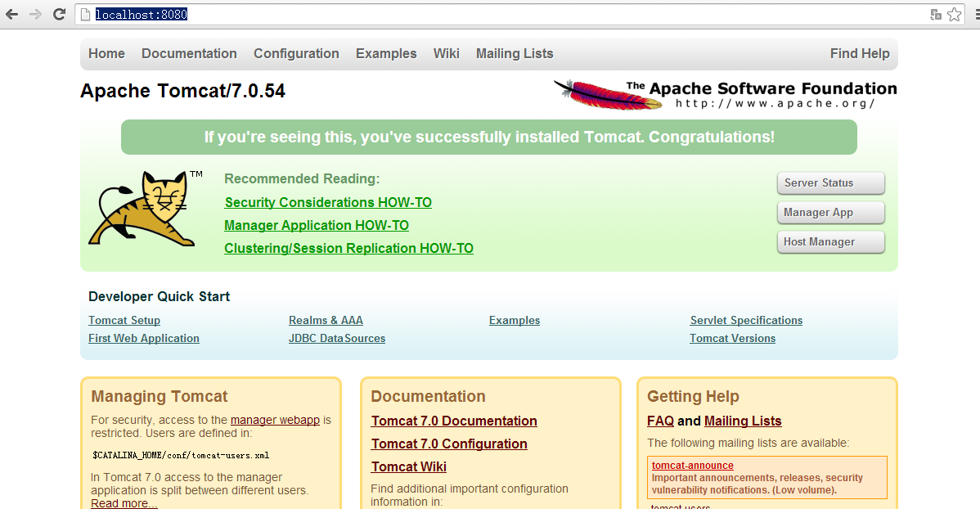This screenshot has width=980, height=509.
Task: Go forward in browser history
Action: [x=36, y=15]
